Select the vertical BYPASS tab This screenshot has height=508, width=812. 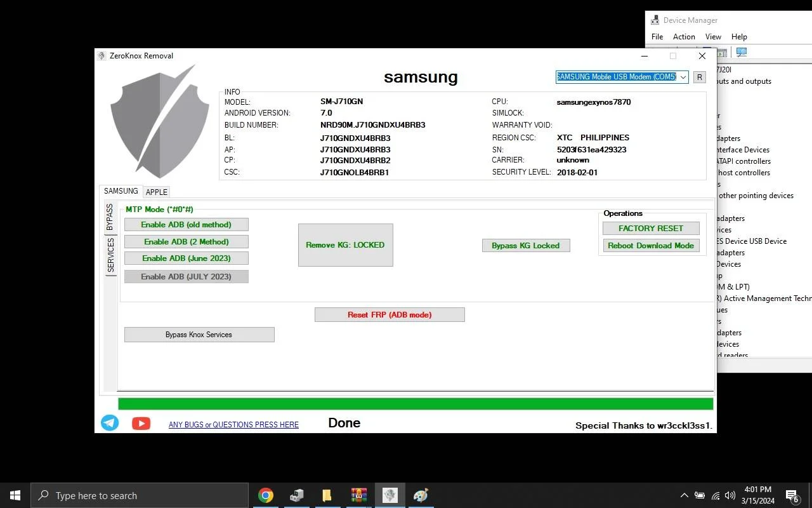pyautogui.click(x=110, y=217)
